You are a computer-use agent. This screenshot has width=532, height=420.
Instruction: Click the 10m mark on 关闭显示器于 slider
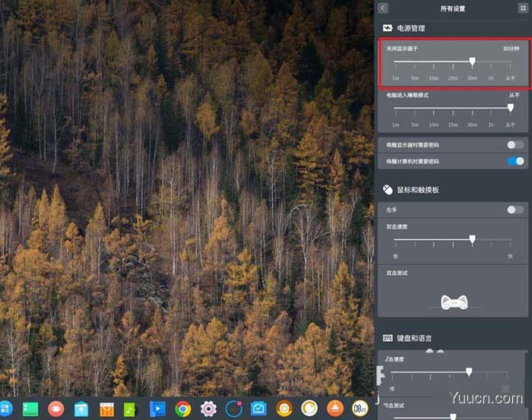point(434,78)
